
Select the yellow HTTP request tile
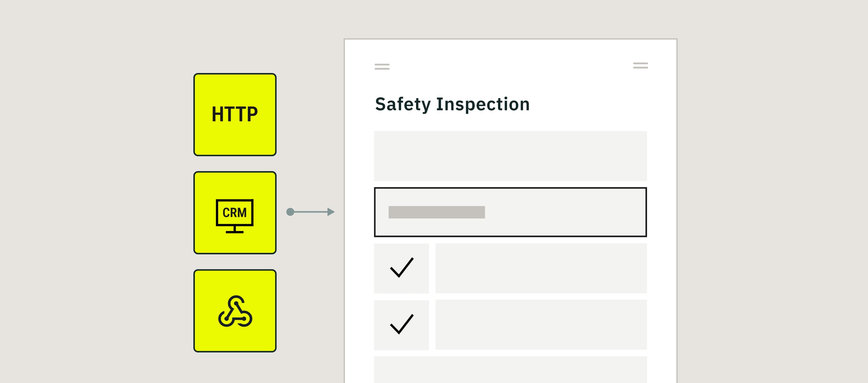point(235,115)
